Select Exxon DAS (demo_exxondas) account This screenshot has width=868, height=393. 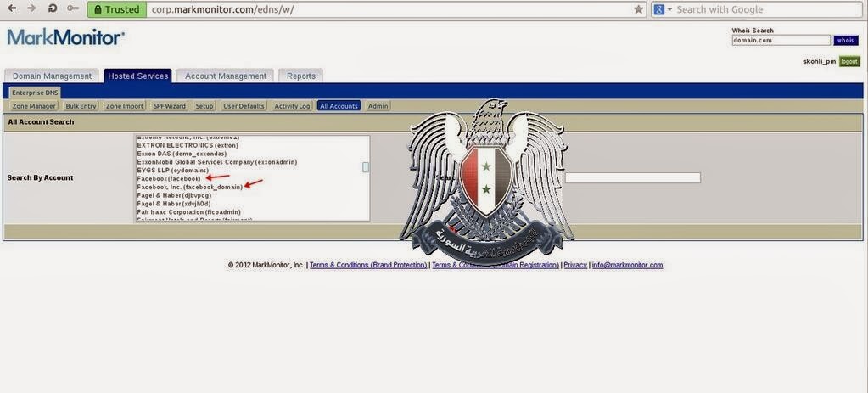click(182, 154)
